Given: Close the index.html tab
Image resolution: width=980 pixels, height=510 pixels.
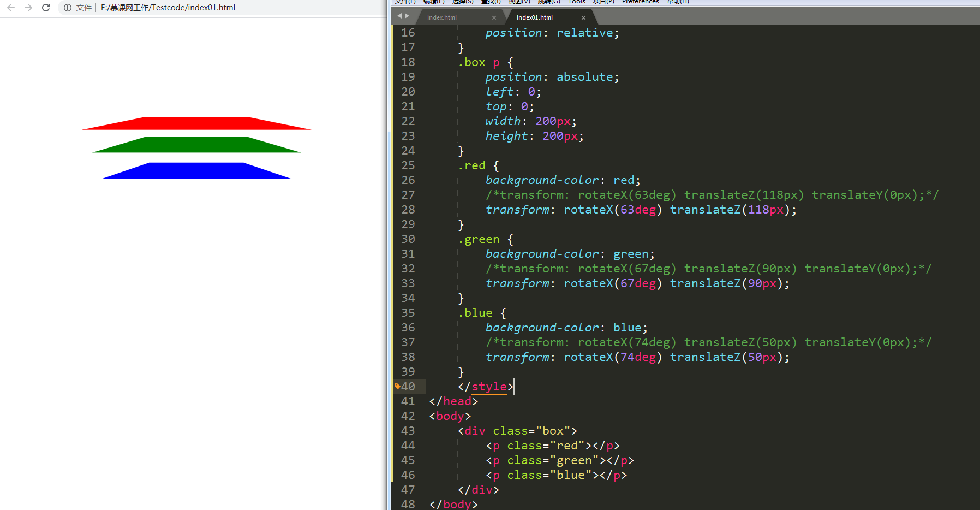Looking at the screenshot, I should pos(494,17).
